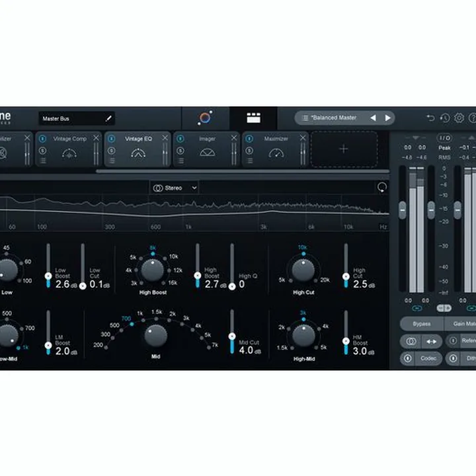Click the swap channels arrows icon
This screenshot has width=476, height=476.
tap(431, 342)
